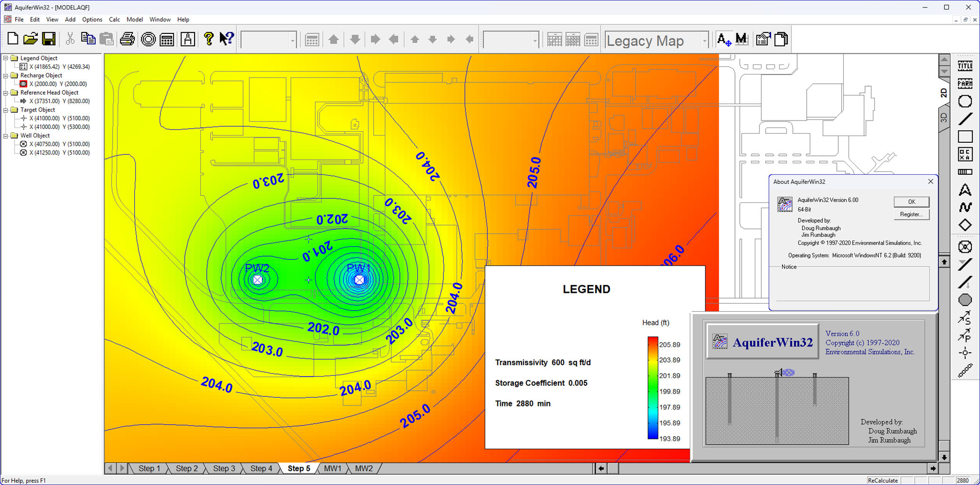Click the PW2 well on the map
This screenshot has height=485, width=980.
point(258,280)
